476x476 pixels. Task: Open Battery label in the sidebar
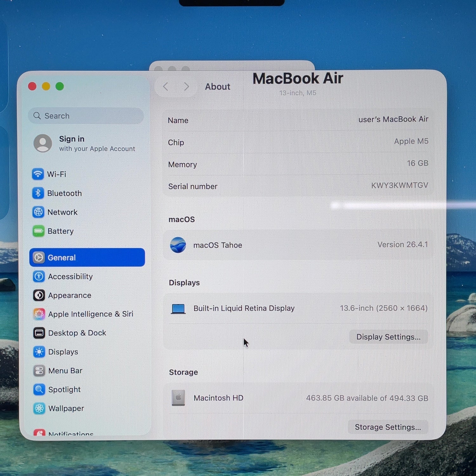pos(61,231)
